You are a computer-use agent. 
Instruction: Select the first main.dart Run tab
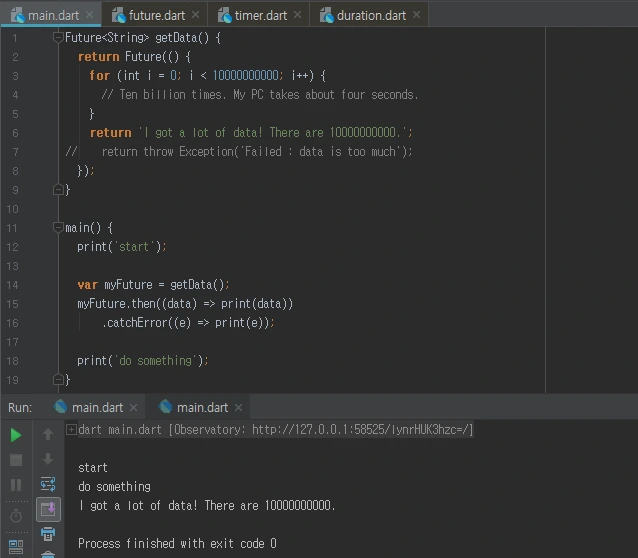pyautogui.click(x=97, y=407)
